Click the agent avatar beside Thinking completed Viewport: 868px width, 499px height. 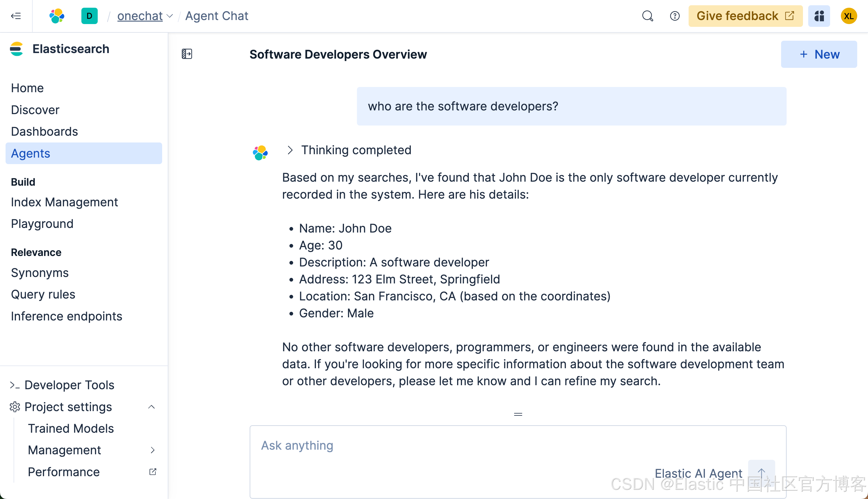pyautogui.click(x=260, y=153)
